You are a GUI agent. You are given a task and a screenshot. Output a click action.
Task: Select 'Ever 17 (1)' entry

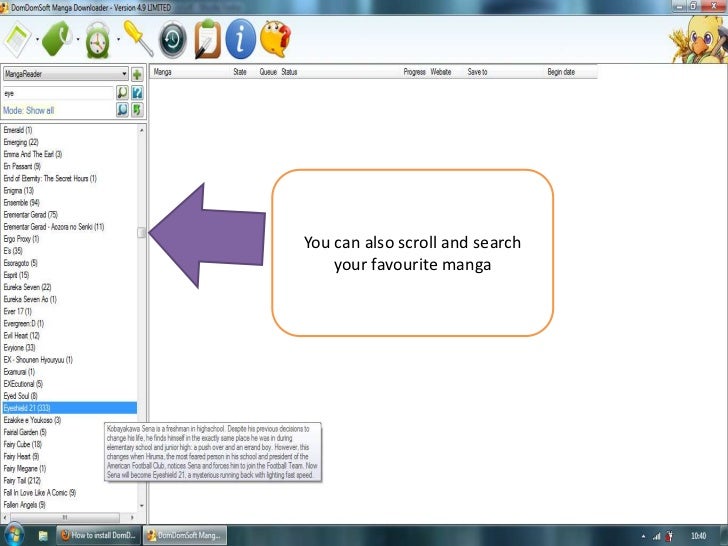(x=17, y=311)
